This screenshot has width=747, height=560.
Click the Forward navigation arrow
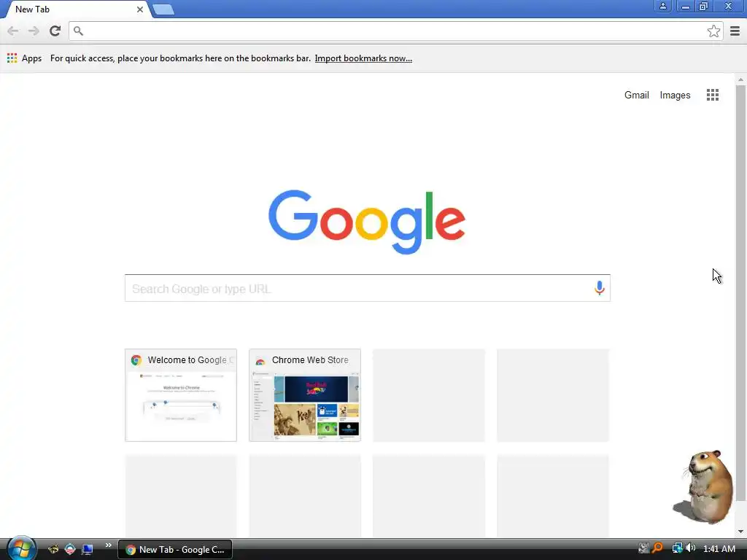coord(34,31)
